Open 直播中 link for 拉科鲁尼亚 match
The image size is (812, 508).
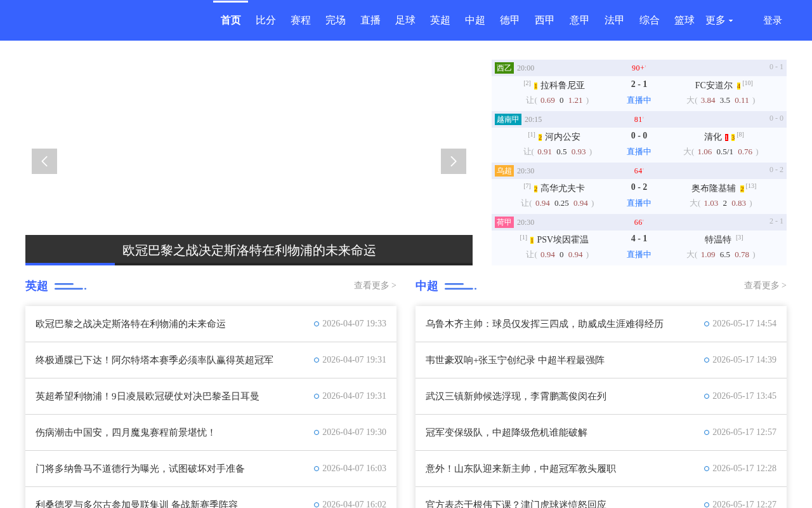click(x=639, y=100)
